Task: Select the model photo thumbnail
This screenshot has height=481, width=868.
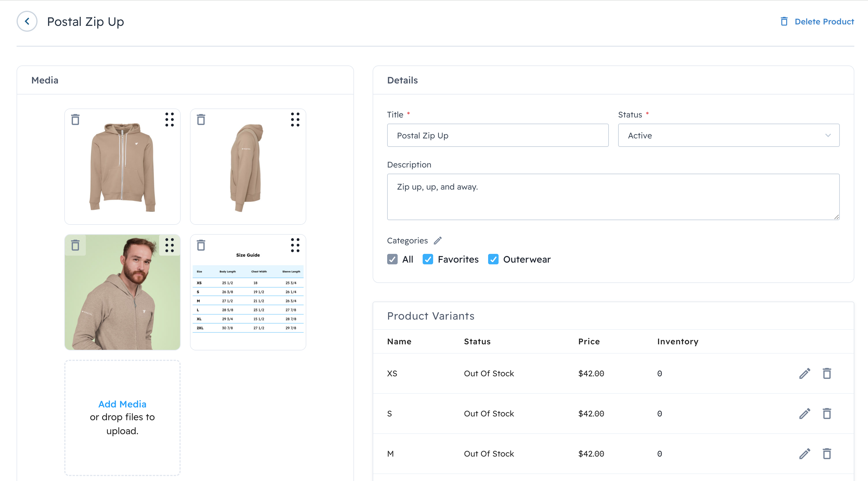Action: pyautogui.click(x=122, y=300)
